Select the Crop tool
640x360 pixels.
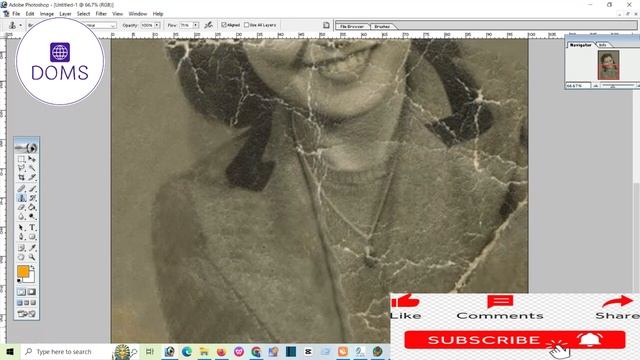tap(21, 178)
